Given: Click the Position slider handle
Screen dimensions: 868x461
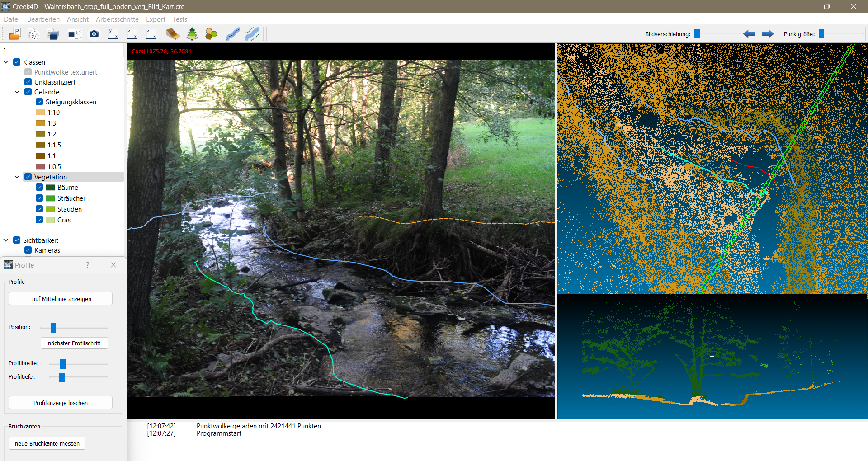Looking at the screenshot, I should pyautogui.click(x=53, y=328).
